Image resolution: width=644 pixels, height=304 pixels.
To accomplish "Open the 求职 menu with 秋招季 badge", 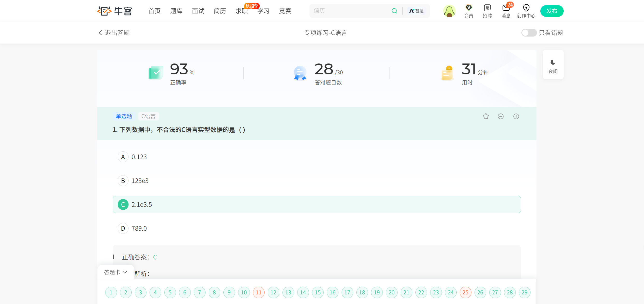I will tap(242, 11).
